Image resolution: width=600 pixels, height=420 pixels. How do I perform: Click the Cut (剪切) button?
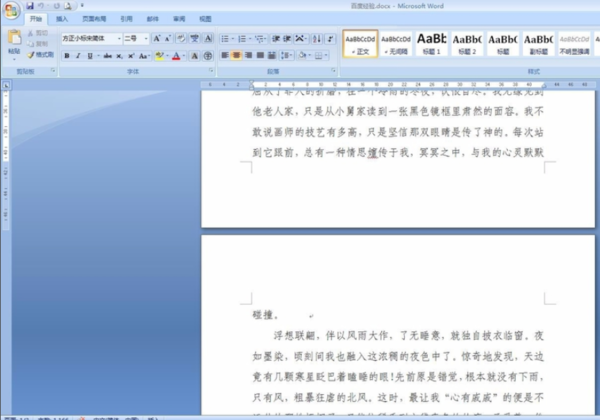pyautogui.click(x=38, y=33)
